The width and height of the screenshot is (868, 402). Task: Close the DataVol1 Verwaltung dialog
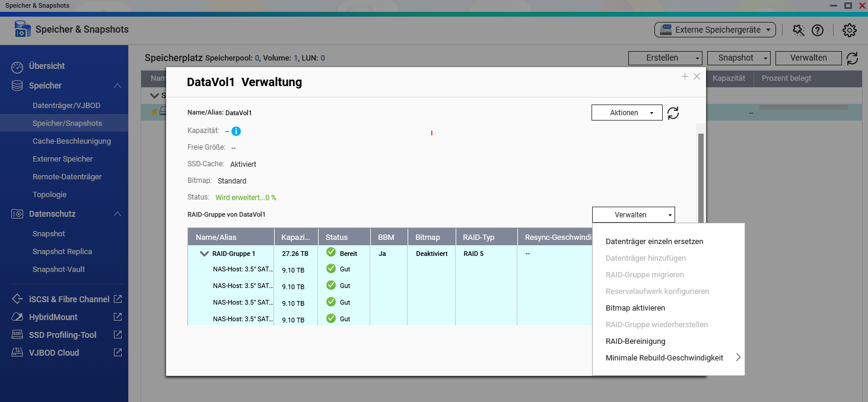(697, 77)
